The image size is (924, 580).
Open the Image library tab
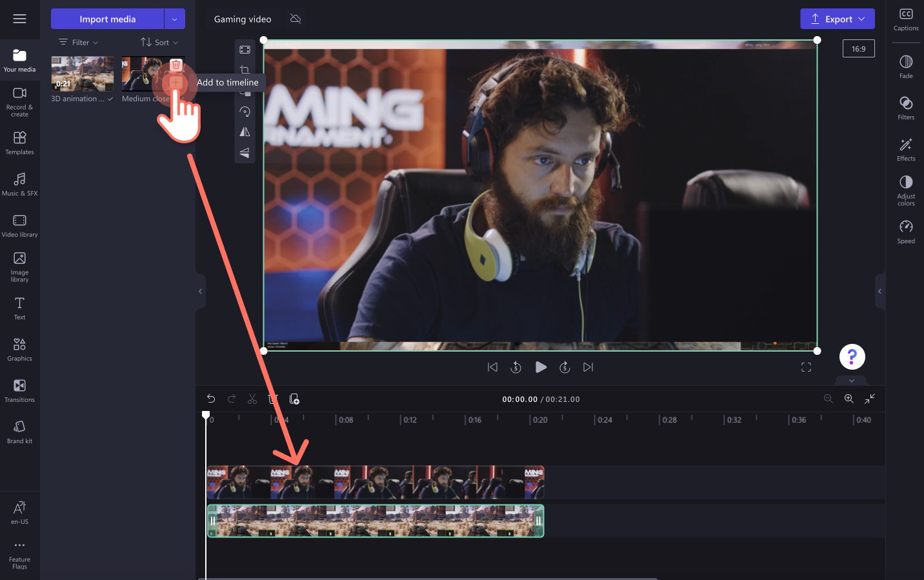tap(19, 267)
